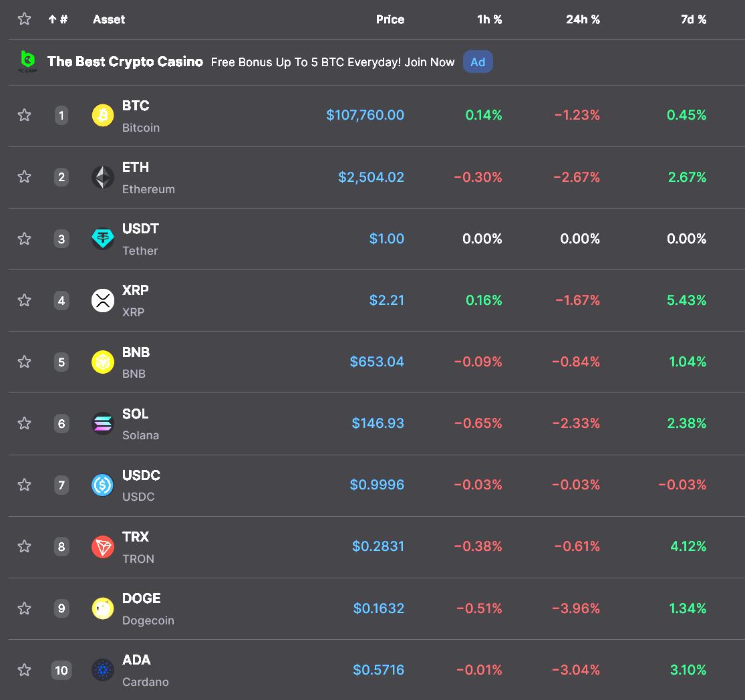Click the star icon in the table header
This screenshot has height=700, width=745.
point(24,19)
